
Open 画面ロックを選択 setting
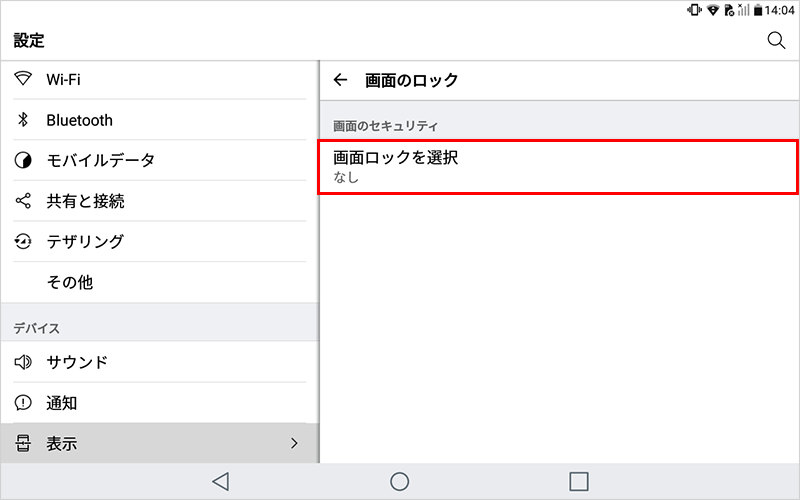pos(558,167)
